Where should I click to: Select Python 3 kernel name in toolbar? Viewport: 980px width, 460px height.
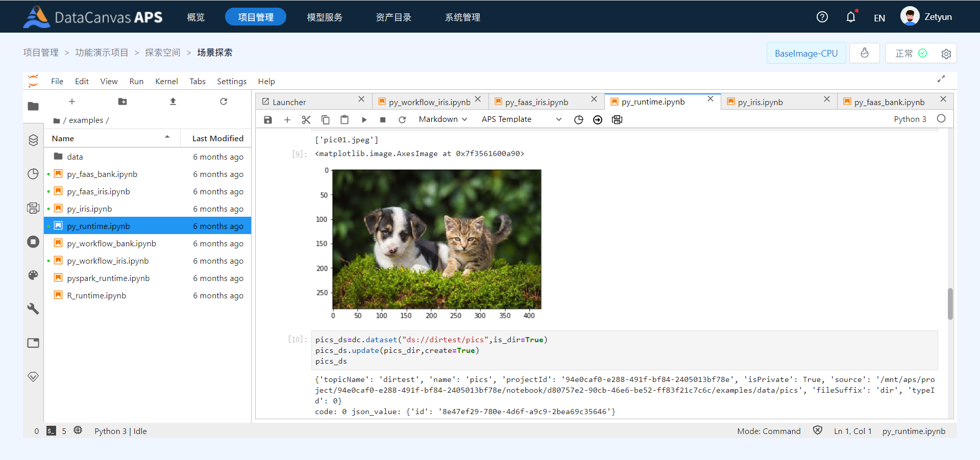pyautogui.click(x=910, y=119)
